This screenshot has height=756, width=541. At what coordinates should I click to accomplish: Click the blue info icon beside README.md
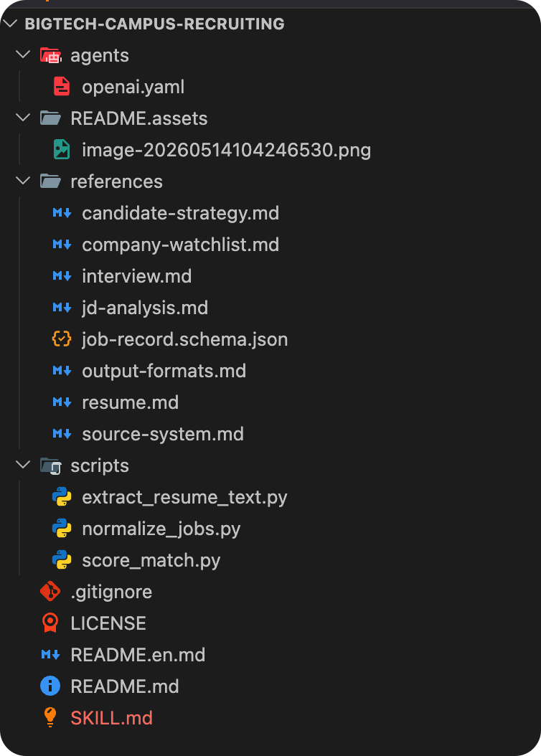tap(50, 686)
